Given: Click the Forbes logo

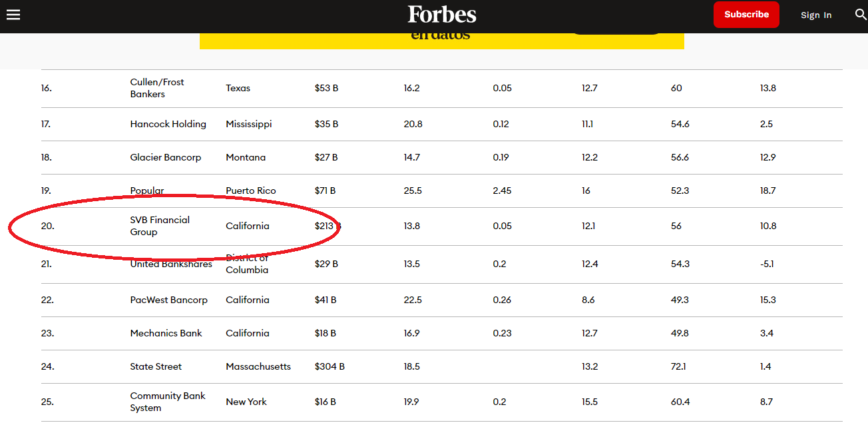Looking at the screenshot, I should pos(442,15).
